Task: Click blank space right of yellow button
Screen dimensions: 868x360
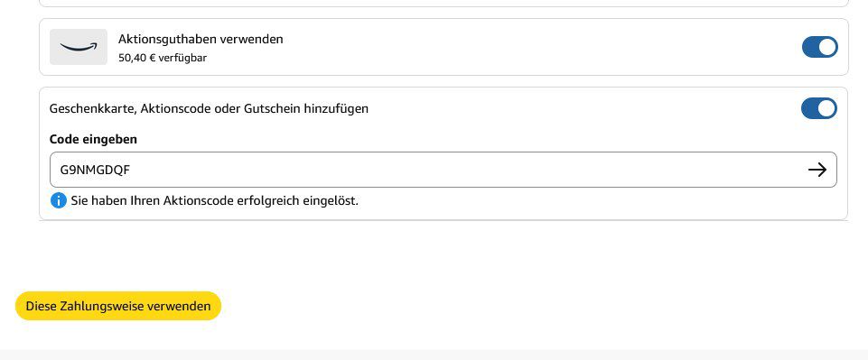Action: pos(499,306)
